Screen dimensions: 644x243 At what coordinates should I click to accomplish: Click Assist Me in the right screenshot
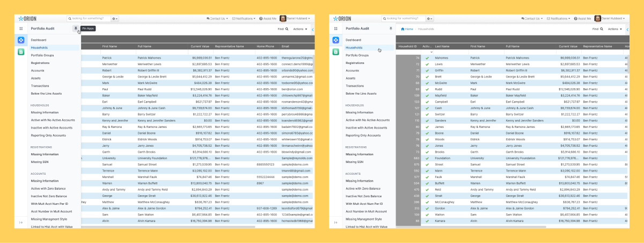[x=583, y=18]
